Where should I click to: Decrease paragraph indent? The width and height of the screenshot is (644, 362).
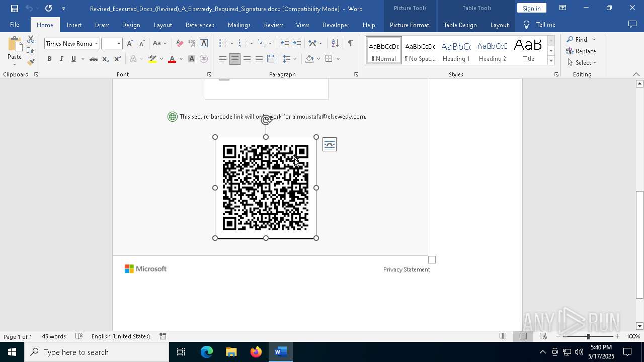pyautogui.click(x=284, y=44)
